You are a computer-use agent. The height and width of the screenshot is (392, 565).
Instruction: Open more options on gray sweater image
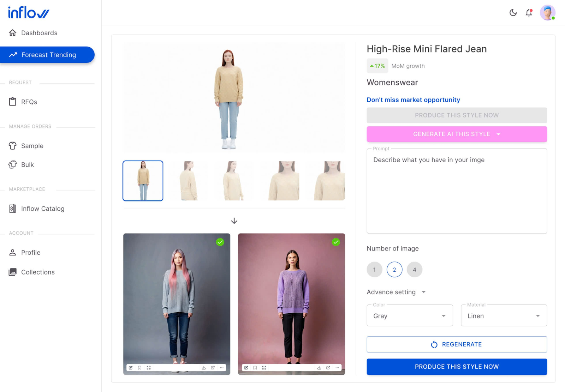pos(222,368)
